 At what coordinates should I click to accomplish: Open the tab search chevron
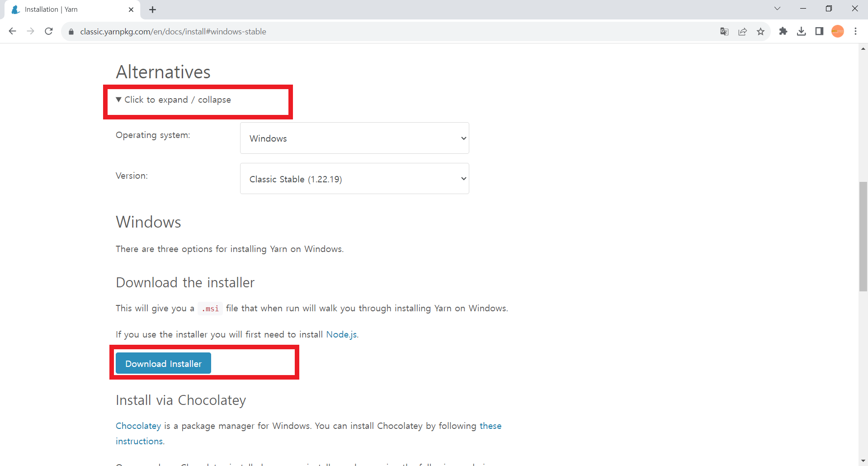[777, 9]
